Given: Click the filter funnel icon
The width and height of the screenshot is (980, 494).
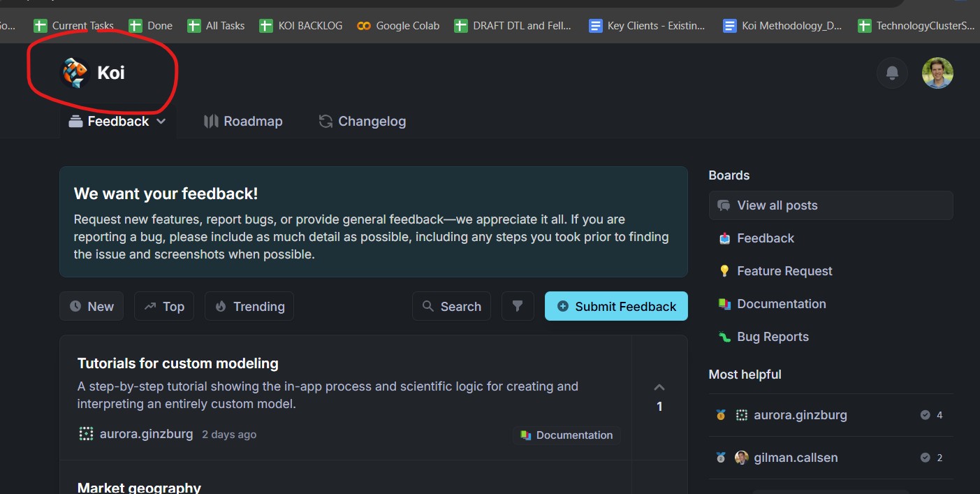Looking at the screenshot, I should (x=518, y=306).
